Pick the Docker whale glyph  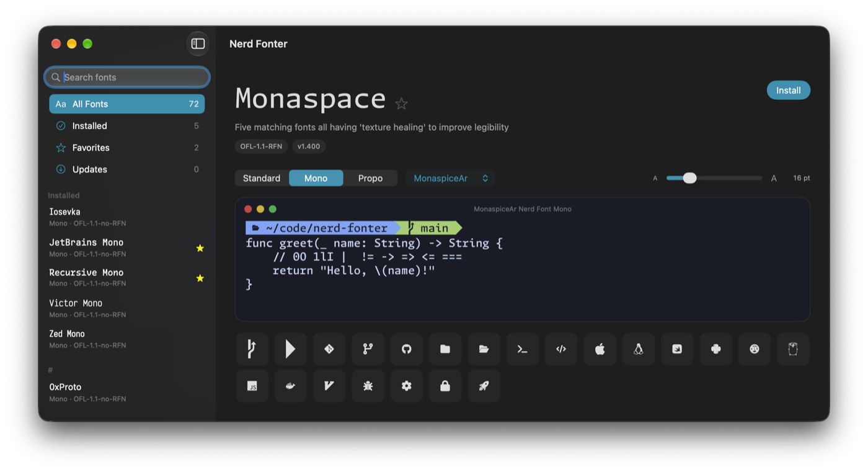point(290,386)
